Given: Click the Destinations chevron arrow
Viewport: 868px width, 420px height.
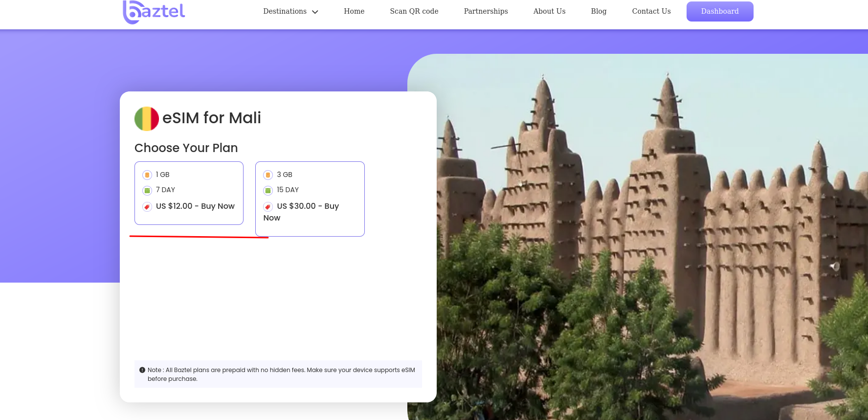Looking at the screenshot, I should click(x=315, y=12).
